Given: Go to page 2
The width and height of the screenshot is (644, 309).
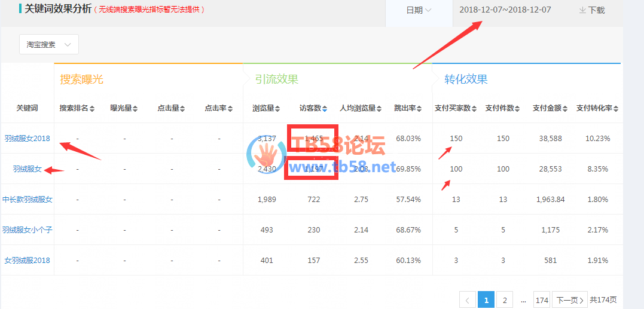Looking at the screenshot, I should 505,300.
